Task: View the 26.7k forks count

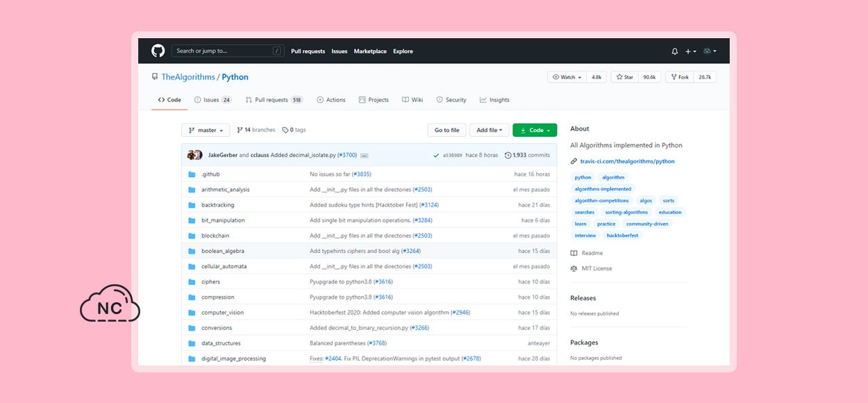Action: point(705,77)
